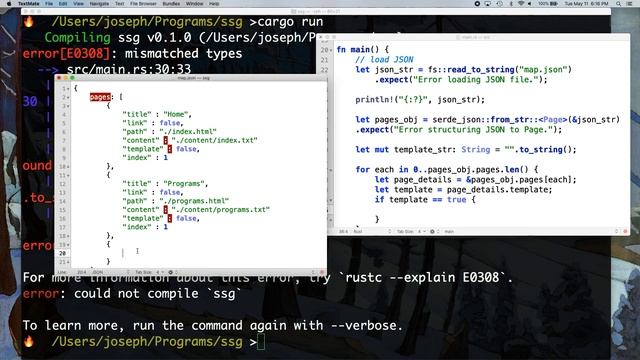Viewport: 640px width, 360px height.
Task: Collapse fn main fold arrow at line 20
Action: tap(331, 50)
